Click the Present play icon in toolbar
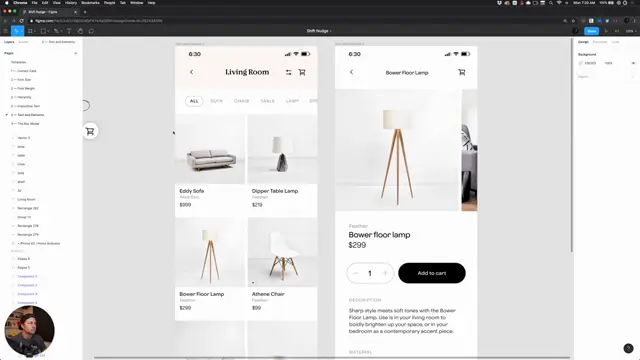640x360 pixels. pyautogui.click(x=606, y=31)
